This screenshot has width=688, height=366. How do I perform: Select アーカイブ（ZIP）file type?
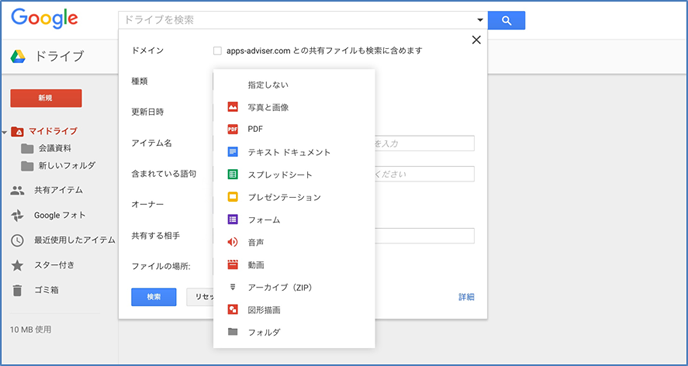[x=294, y=287]
